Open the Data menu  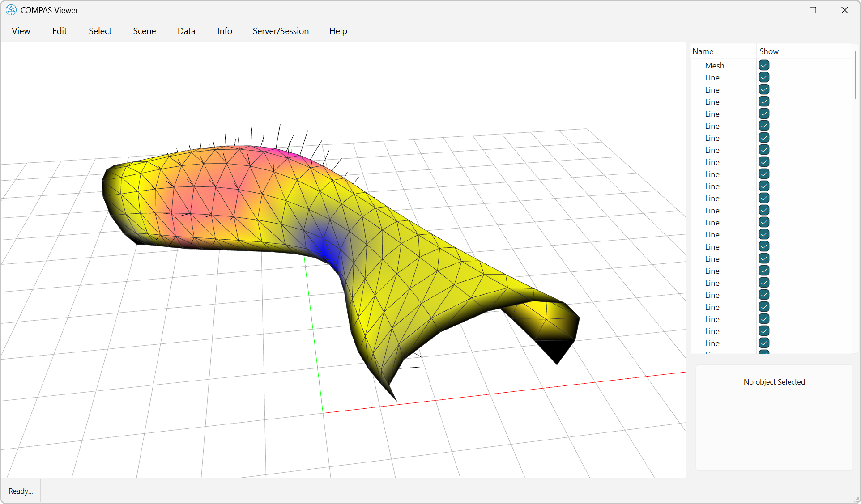tap(186, 31)
